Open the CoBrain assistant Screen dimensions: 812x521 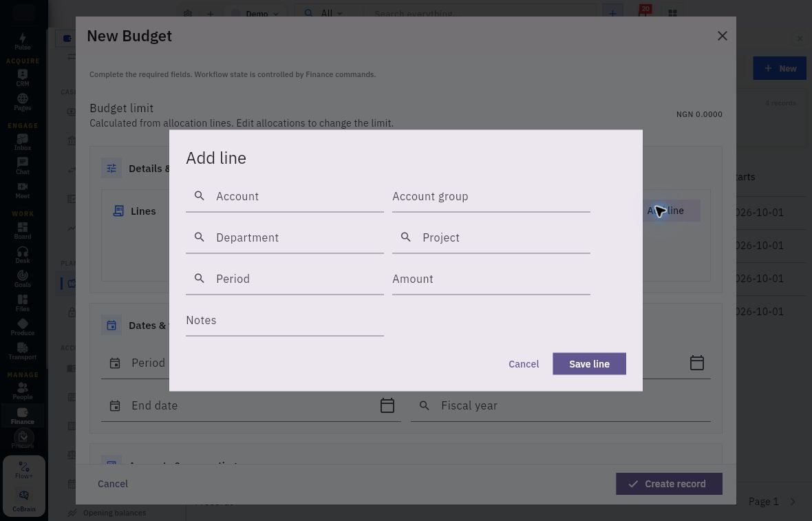(24, 501)
